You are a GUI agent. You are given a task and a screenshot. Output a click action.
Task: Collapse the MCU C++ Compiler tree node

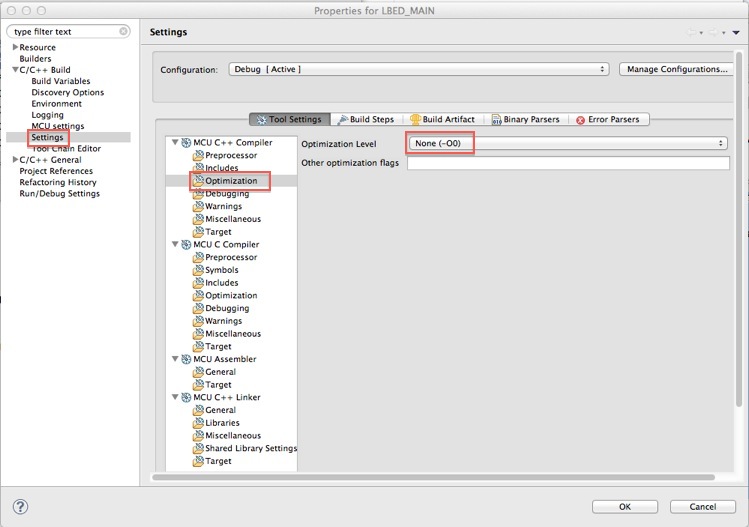tap(174, 143)
